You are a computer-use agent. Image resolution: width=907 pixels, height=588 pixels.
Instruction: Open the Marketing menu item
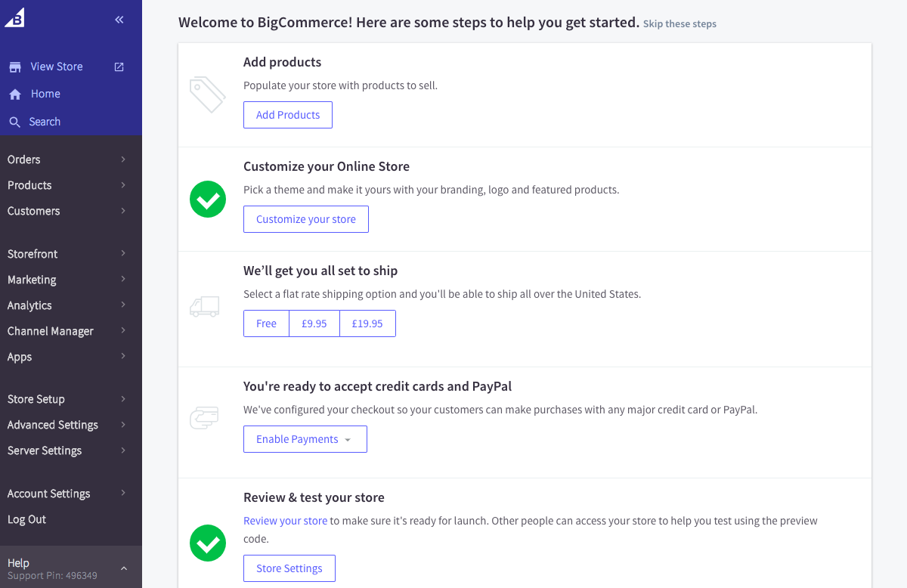pos(32,280)
